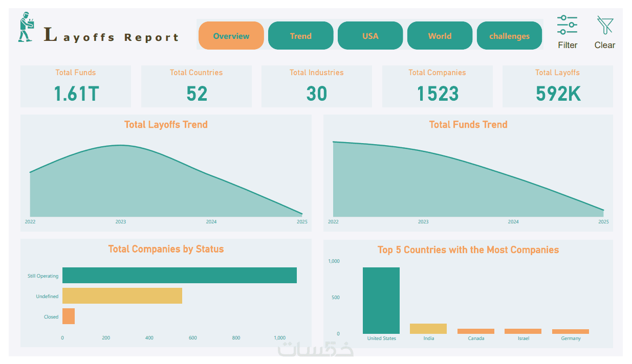Screen dimensions: 632x364
Task: Click 2024 on the Funds Trend axis
Action: point(513,222)
